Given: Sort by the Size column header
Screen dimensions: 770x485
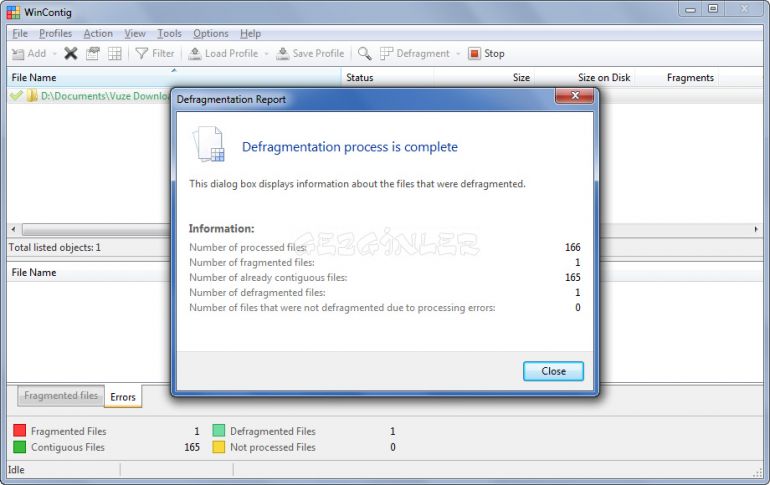Looking at the screenshot, I should [x=485, y=78].
